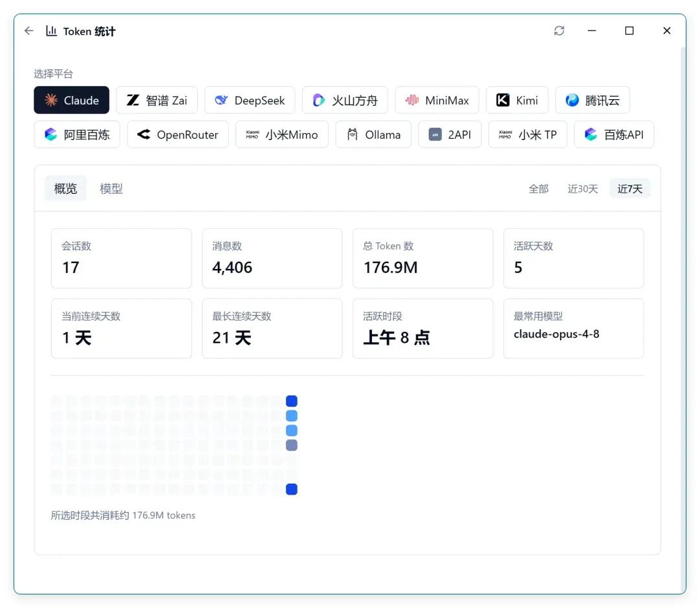The height and width of the screenshot is (608, 700).
Task: Click the Xiaomi MIMO icon beside 小米Mimo
Action: pos(252,134)
